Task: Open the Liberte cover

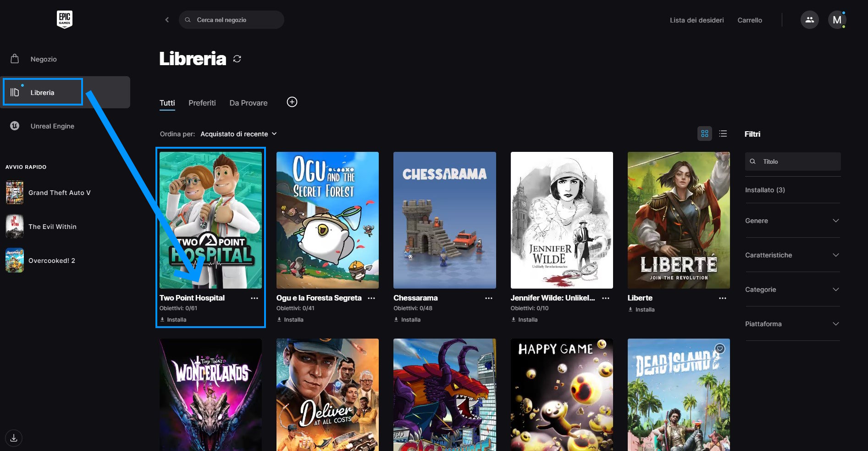Action: click(x=679, y=220)
